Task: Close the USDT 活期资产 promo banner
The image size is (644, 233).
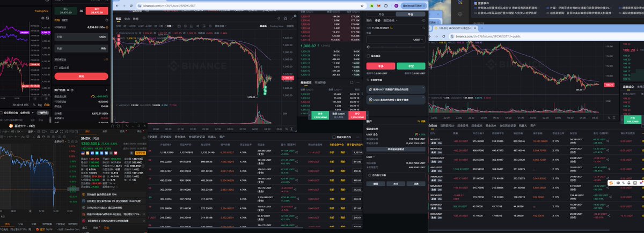Action: click(x=423, y=87)
